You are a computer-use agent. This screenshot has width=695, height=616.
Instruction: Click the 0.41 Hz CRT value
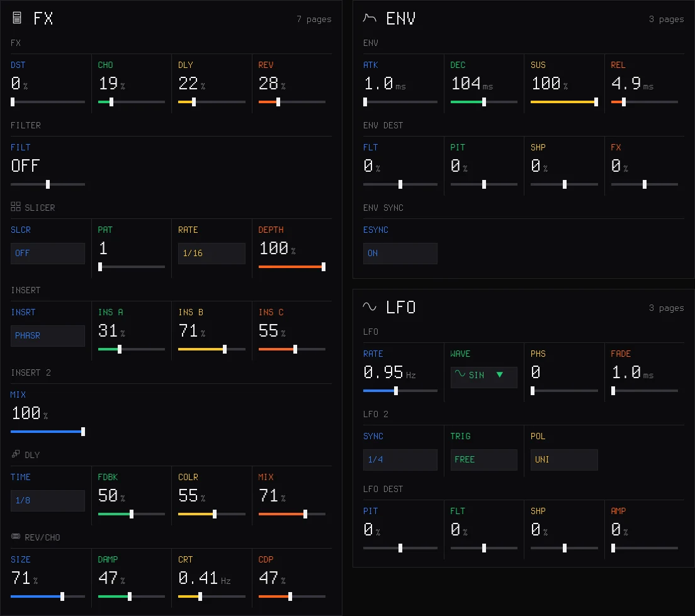pos(205,578)
